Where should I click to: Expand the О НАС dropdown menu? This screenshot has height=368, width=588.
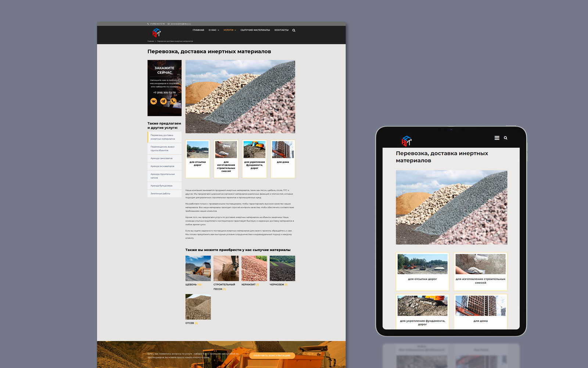pyautogui.click(x=214, y=30)
